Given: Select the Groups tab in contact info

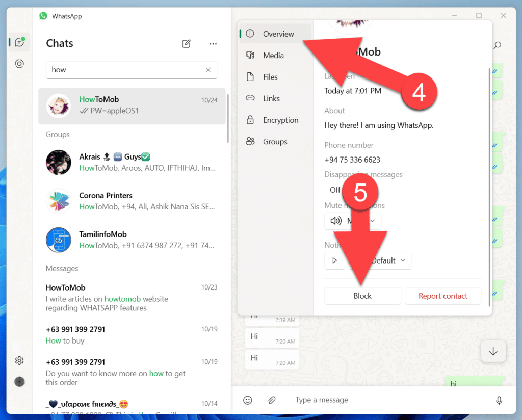Looking at the screenshot, I should 276,141.
